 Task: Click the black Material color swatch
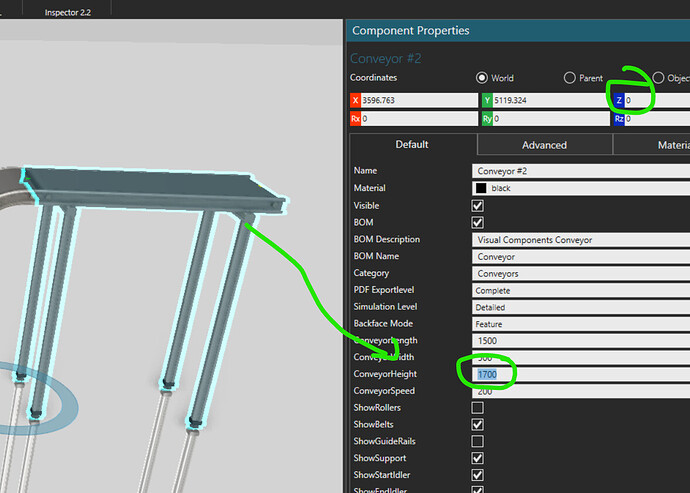(481, 188)
